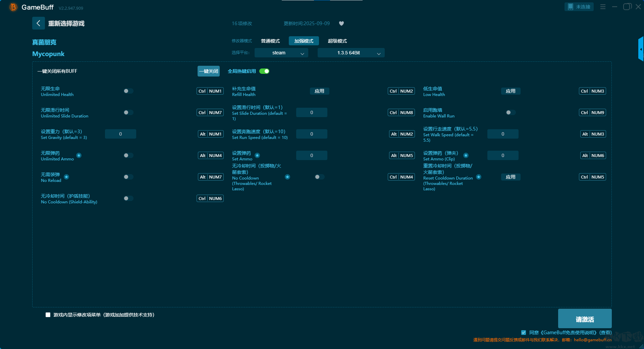The image size is (644, 349).
Task: Toggle Enable Wall Run switch
Action: tap(511, 112)
